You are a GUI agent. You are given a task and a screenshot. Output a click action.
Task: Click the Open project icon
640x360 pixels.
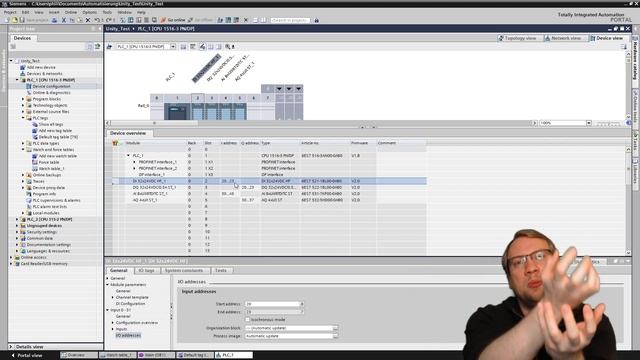[x=15, y=20]
